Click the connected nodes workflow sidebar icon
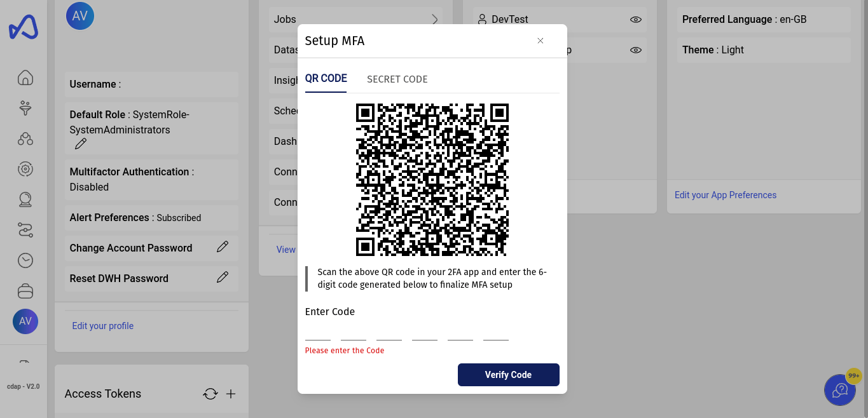Viewport: 868px width, 418px height. coord(25,230)
